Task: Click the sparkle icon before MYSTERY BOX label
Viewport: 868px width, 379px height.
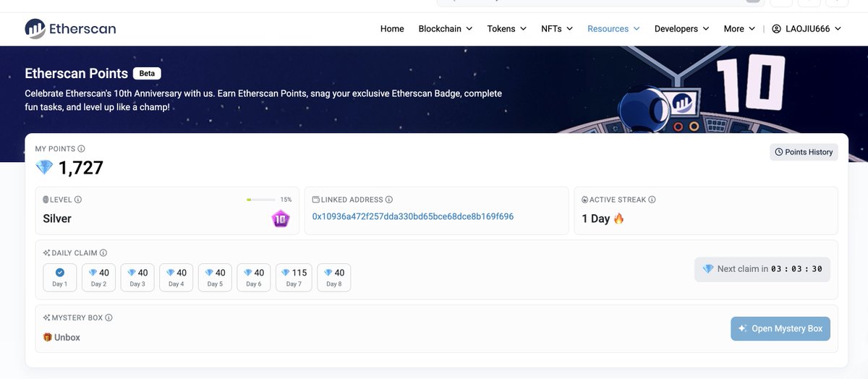Action: (x=46, y=318)
